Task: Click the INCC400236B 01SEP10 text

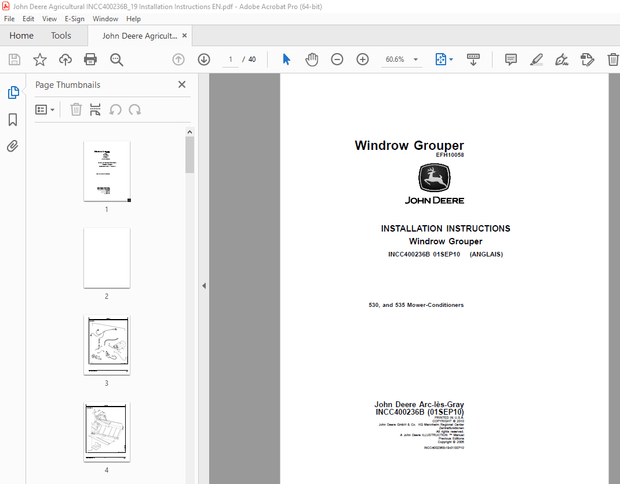Action: [424, 254]
